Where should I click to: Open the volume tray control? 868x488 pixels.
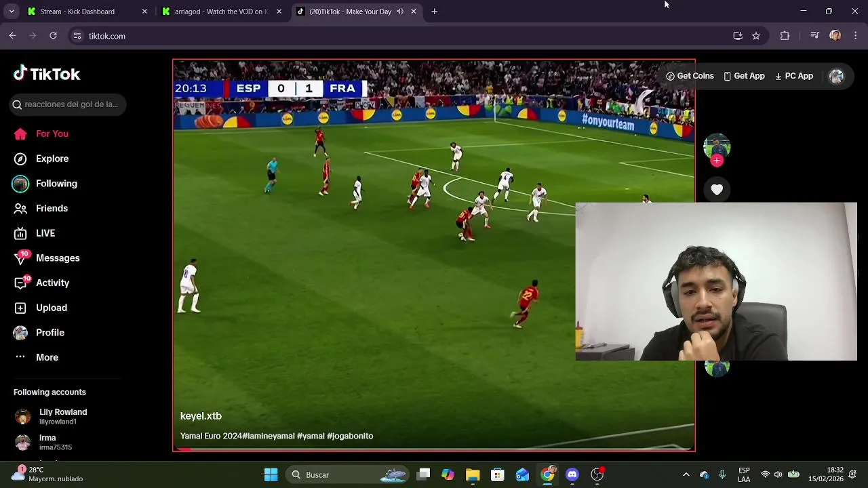click(778, 474)
